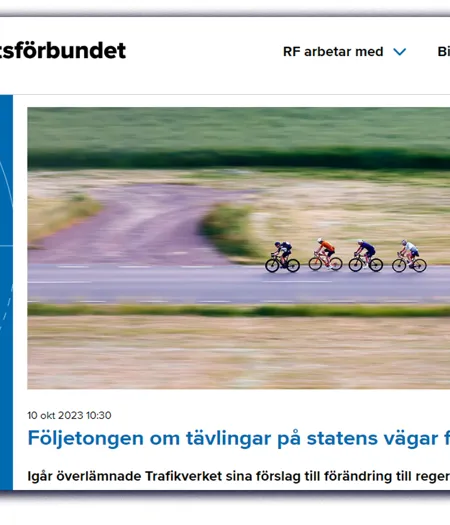450x525 pixels.
Task: Open the RF arbetar med menu
Action: coord(345,52)
